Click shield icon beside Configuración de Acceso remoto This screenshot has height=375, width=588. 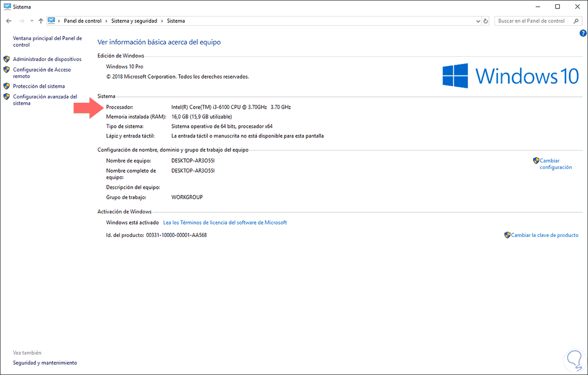pos(6,70)
